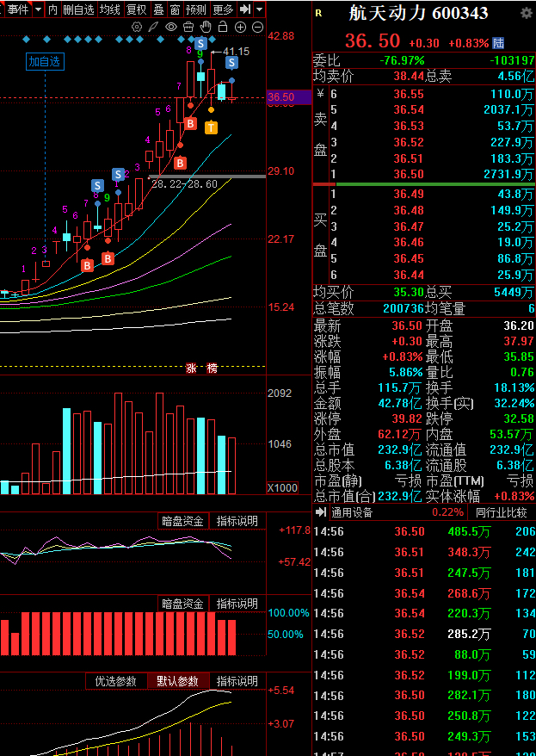Image resolution: width=536 pixels, height=756 pixels.
Task: Open the 事件 toolbar item
Action: click(x=18, y=9)
